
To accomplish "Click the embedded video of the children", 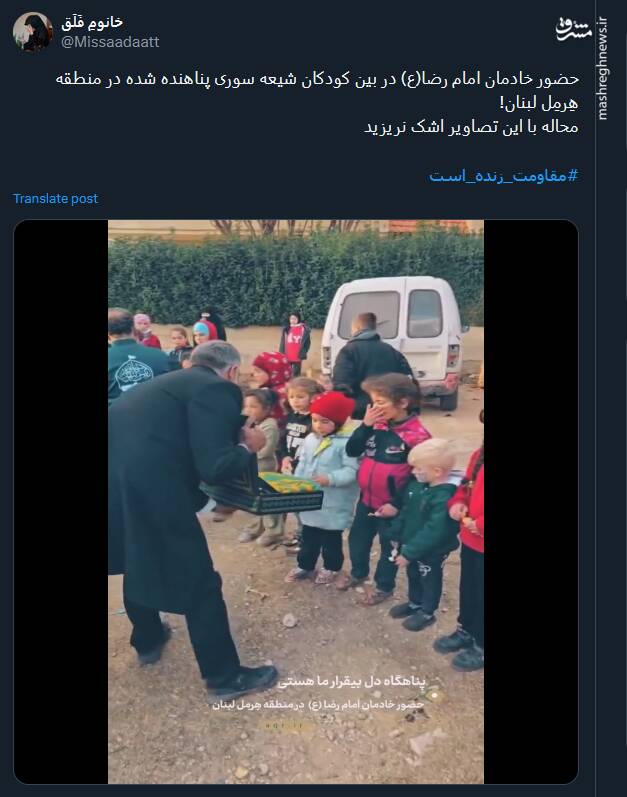I will [296, 501].
